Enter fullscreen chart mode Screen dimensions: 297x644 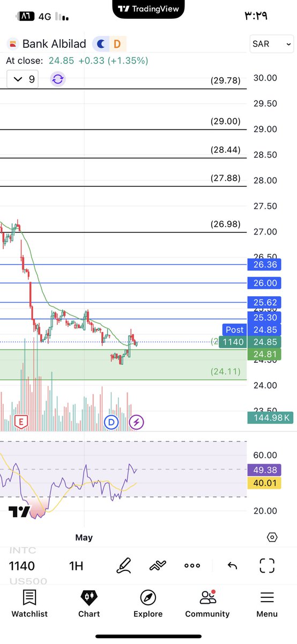click(x=267, y=566)
